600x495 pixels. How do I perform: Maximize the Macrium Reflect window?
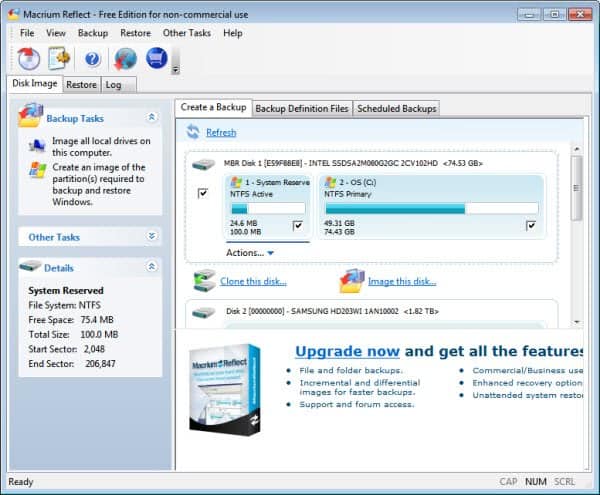pos(554,15)
